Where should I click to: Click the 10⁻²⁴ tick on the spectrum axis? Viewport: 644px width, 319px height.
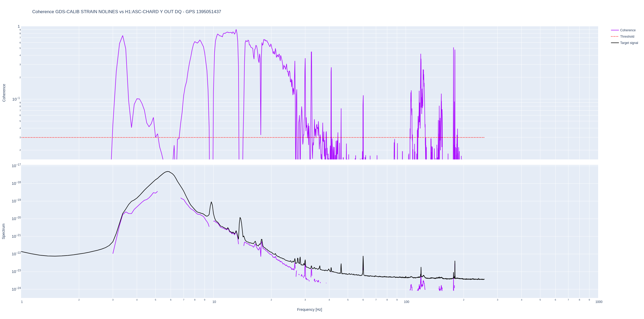[x=16, y=289]
